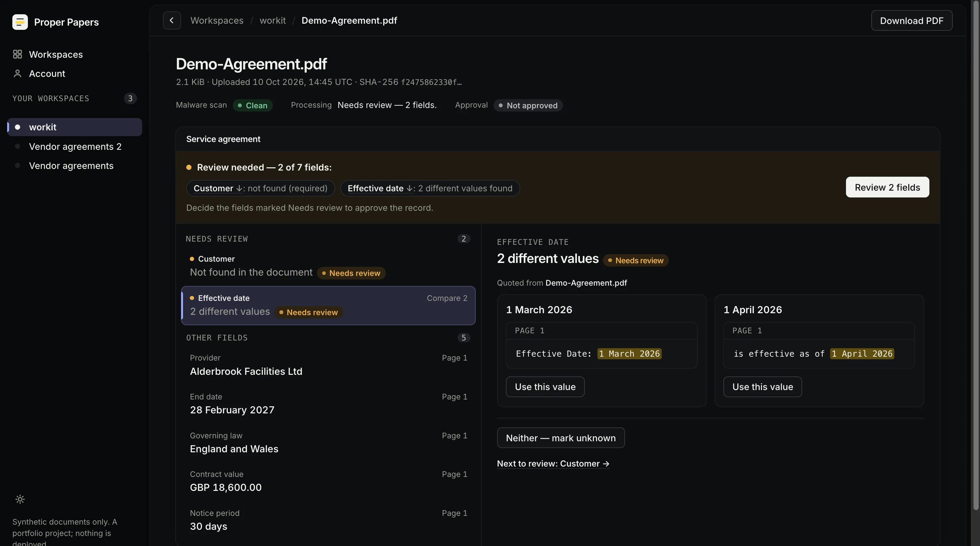This screenshot has height=546, width=980.
Task: Click Neither — mark unknown button
Action: (x=561, y=438)
